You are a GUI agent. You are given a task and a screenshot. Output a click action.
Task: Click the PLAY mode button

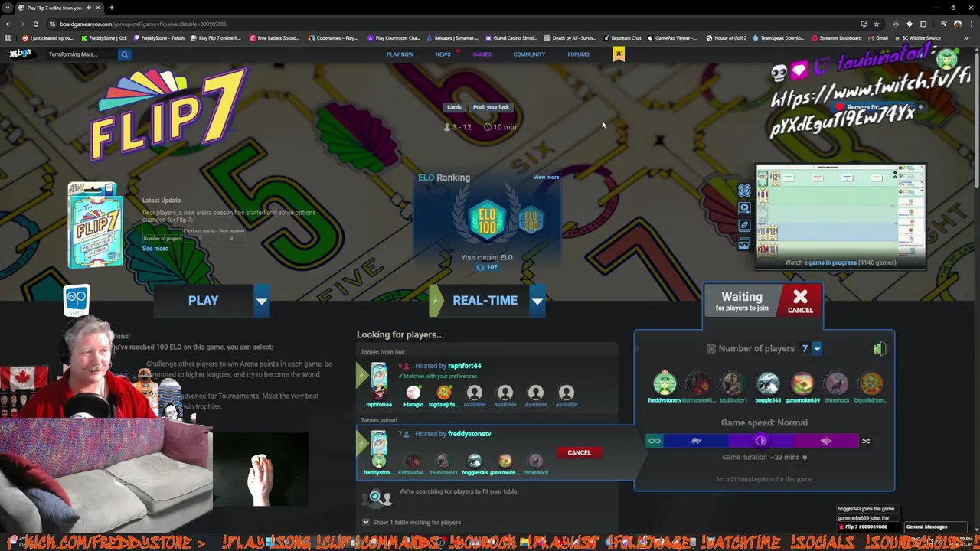(x=203, y=301)
